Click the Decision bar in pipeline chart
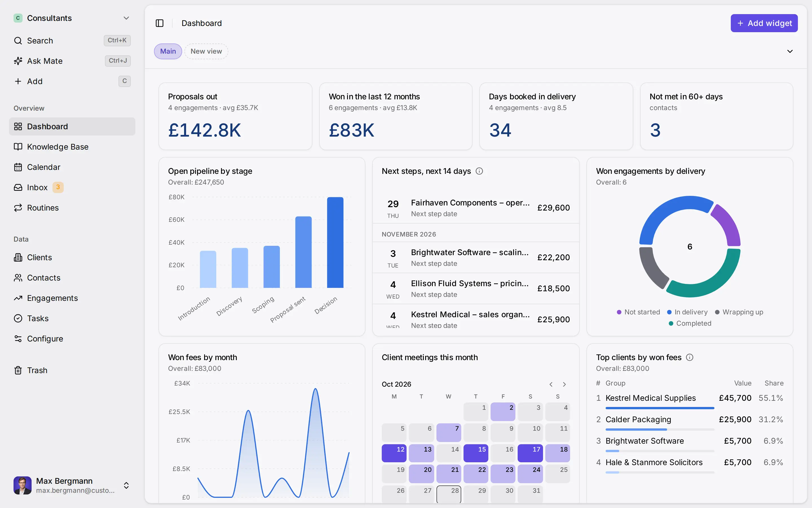Viewport: 812px width, 508px height. [x=335, y=243]
